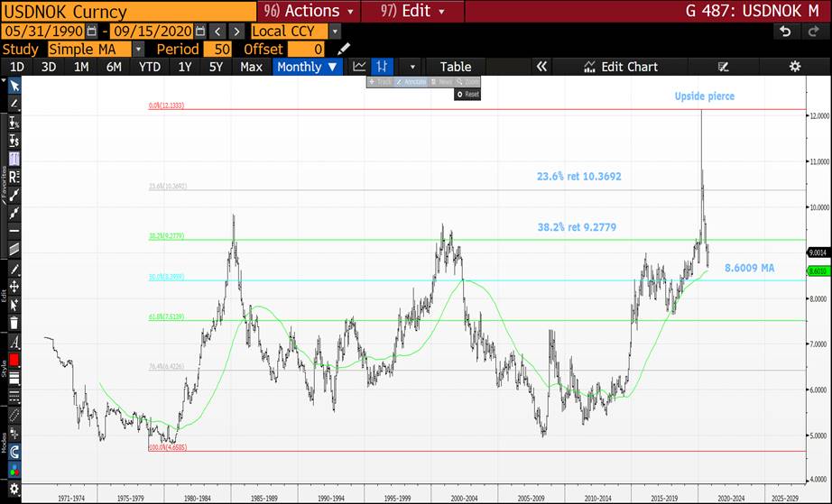Select the horizontal line tool
832x504 pixels.
(x=14, y=231)
